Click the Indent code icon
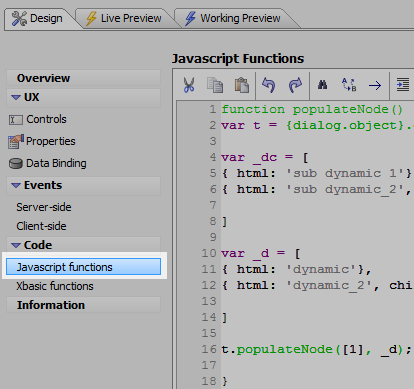Image resolution: width=414 pixels, height=389 pixels. click(403, 85)
